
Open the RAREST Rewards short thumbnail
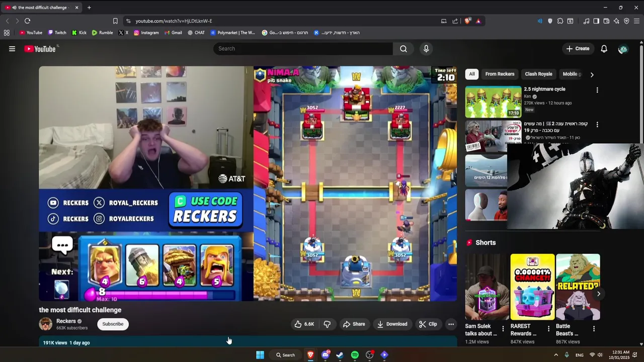(x=532, y=287)
